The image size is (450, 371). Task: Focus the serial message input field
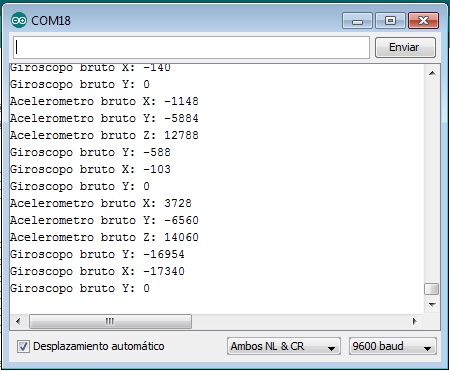191,47
